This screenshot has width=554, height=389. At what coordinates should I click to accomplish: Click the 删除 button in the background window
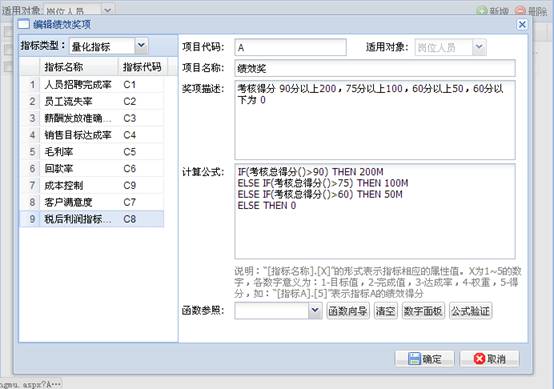click(531, 11)
